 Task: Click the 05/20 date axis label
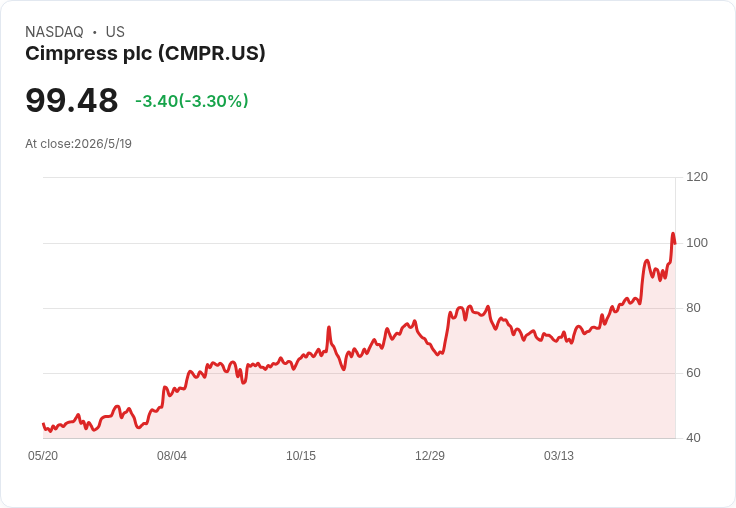tap(43, 455)
